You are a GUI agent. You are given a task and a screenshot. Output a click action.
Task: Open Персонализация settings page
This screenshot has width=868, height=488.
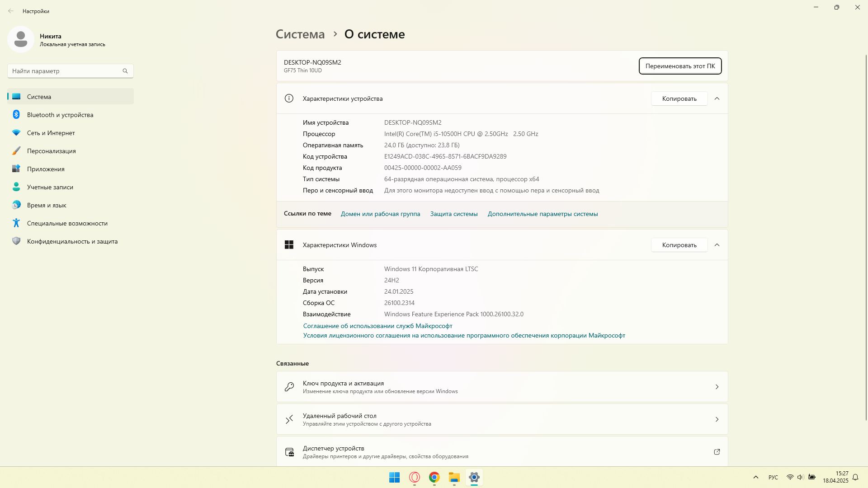point(71,151)
